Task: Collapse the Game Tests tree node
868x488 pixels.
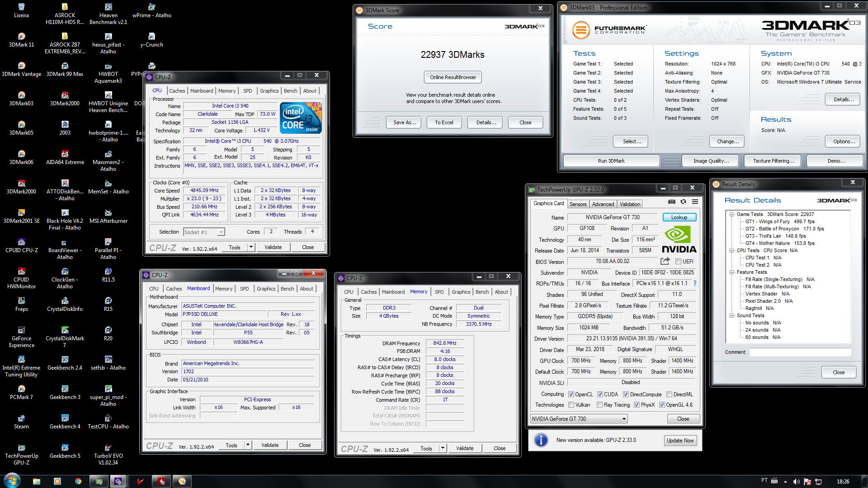Action: click(731, 214)
